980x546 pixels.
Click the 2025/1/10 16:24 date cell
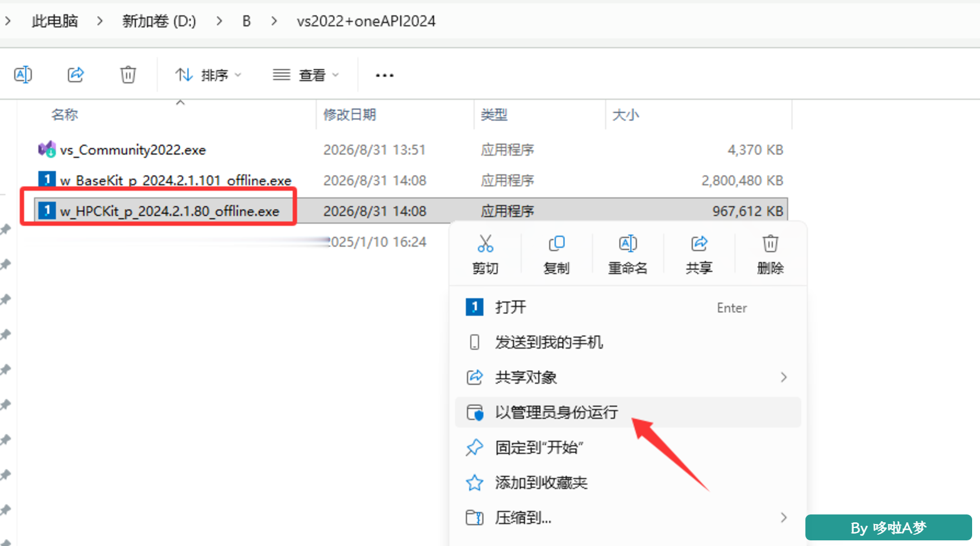tap(377, 242)
